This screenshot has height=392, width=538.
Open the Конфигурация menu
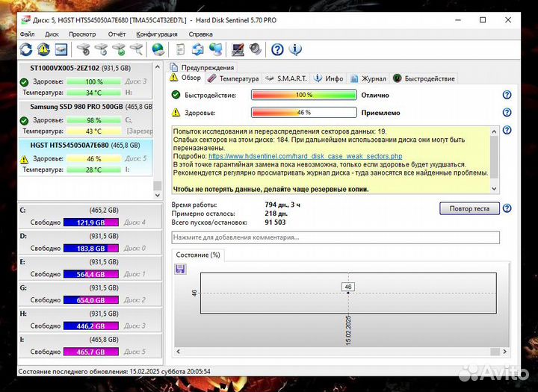click(157, 34)
